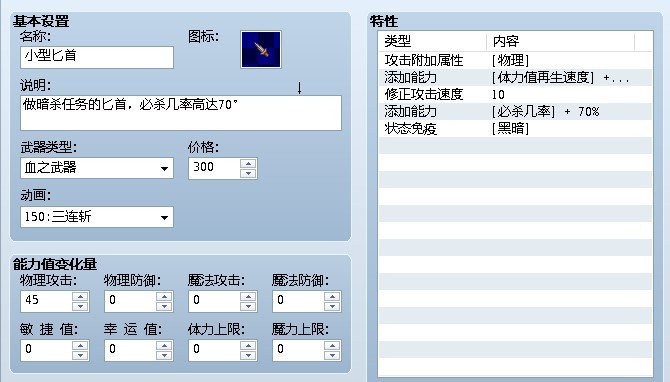Select the 添加能力 [体力值再生速度] trait row
Viewport: 670px width, 382px height.
(515, 77)
